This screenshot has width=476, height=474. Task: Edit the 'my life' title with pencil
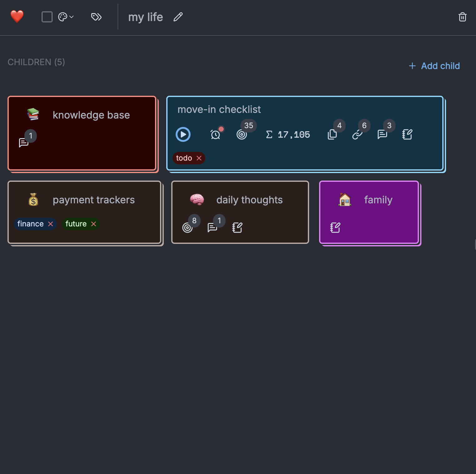coord(178,17)
